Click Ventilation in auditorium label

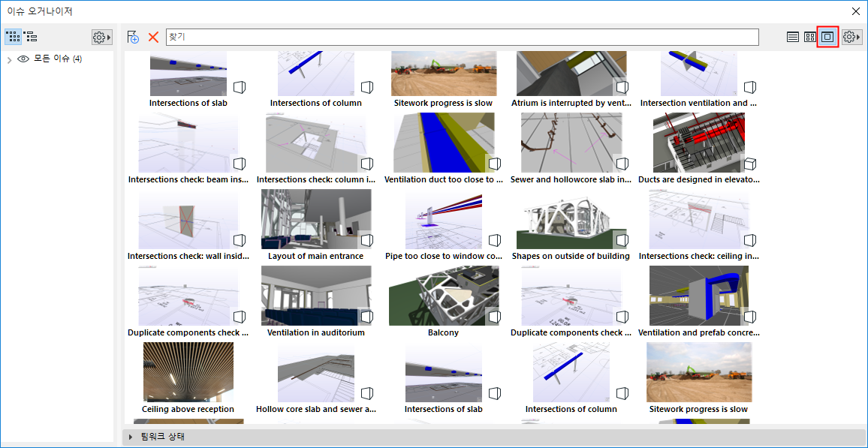[315, 333]
